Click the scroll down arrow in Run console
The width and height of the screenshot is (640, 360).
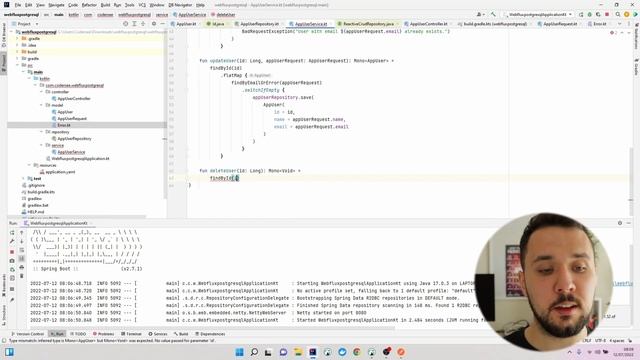(x=22, y=241)
